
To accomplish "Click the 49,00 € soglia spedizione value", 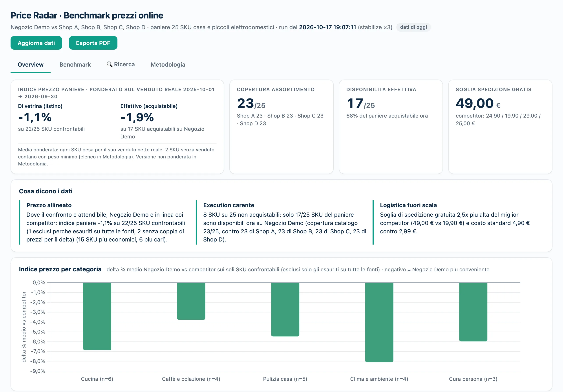I will [x=478, y=103].
